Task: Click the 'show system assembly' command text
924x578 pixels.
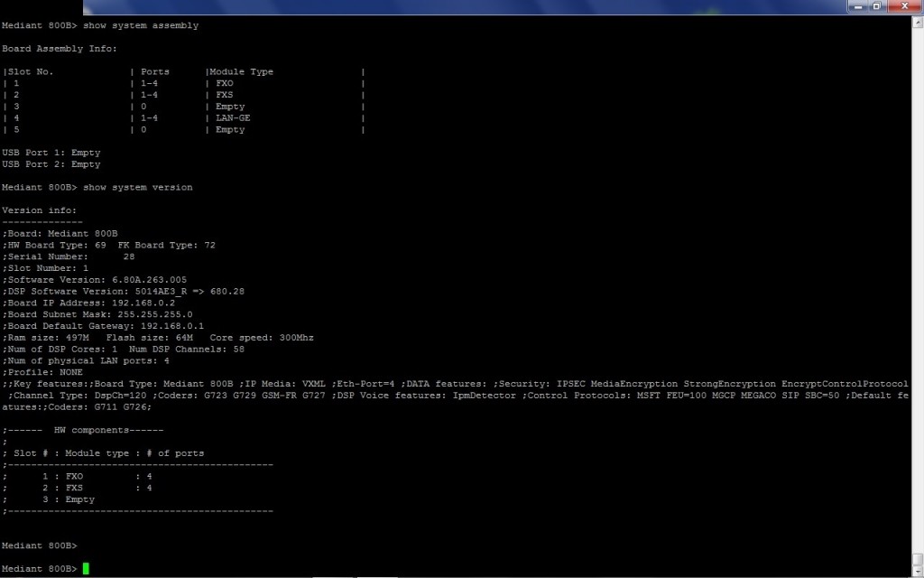Action: tap(141, 25)
